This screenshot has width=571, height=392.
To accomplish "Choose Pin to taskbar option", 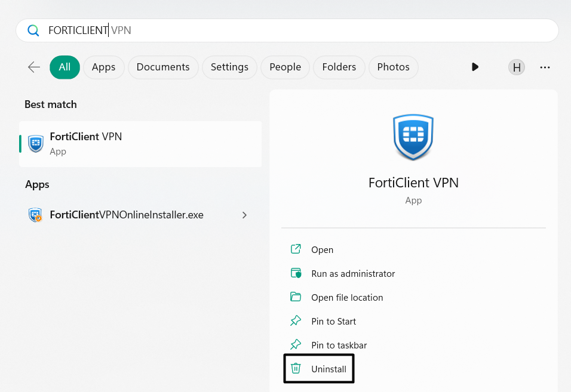I will click(x=339, y=345).
